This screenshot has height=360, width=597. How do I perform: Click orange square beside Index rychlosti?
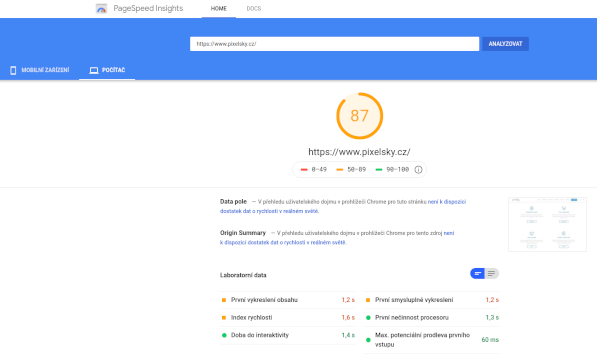point(224,317)
